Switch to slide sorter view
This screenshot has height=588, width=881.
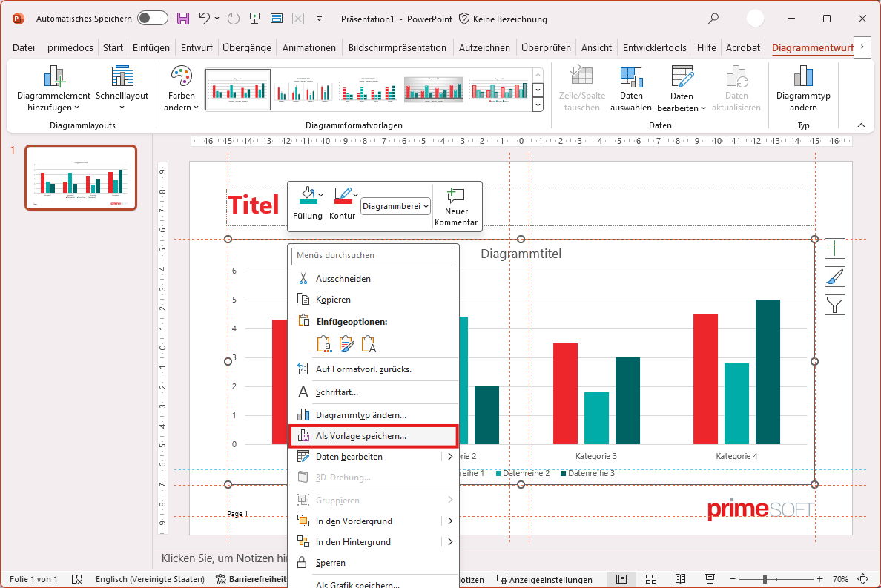pos(651,579)
